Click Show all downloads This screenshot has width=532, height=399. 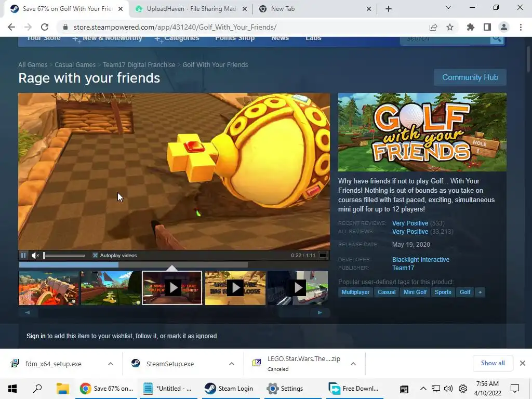(x=493, y=363)
